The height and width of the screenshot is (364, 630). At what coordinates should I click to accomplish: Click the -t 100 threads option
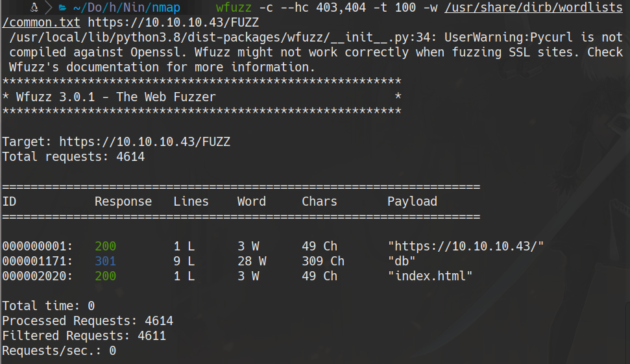pyautogui.click(x=394, y=8)
